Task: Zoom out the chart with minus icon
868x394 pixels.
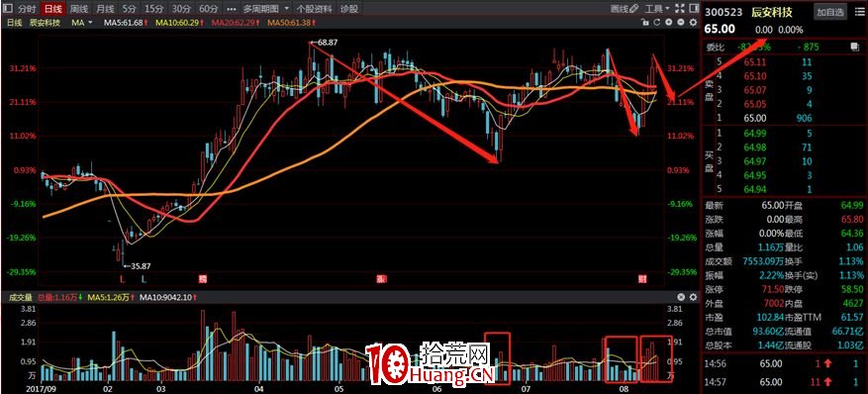Action: click(681, 23)
